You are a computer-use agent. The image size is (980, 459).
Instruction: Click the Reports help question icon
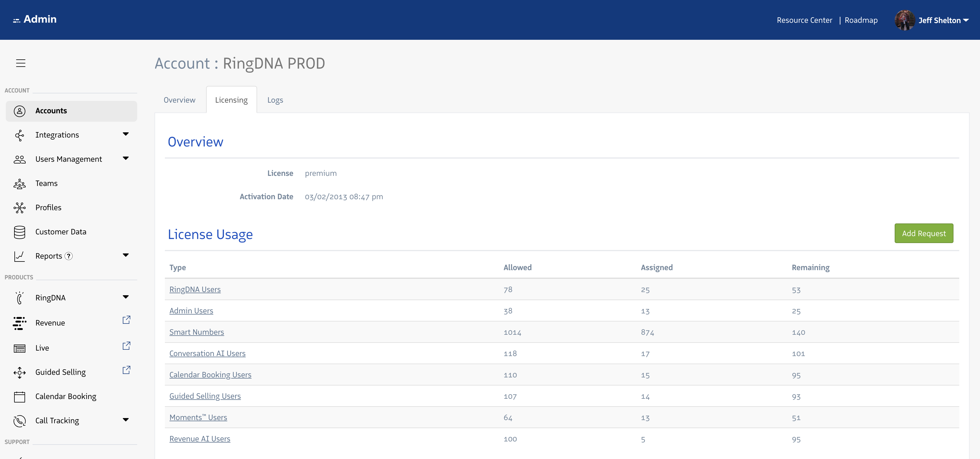[69, 256]
